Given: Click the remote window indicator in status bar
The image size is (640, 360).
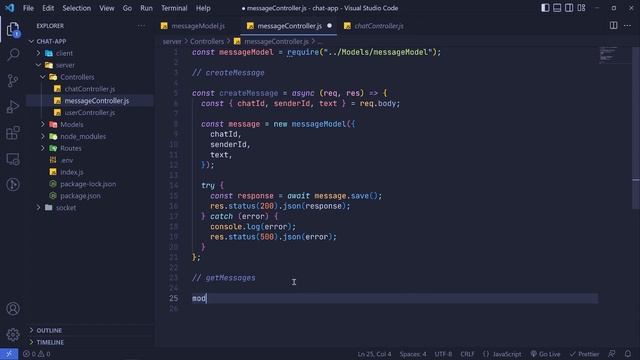Looking at the screenshot, I should pyautogui.click(x=9, y=354).
